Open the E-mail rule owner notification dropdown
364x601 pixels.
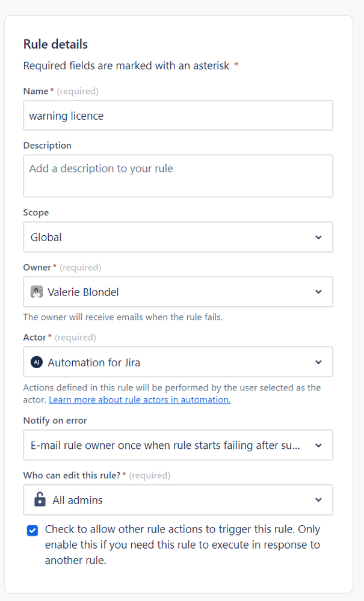pyautogui.click(x=168, y=445)
